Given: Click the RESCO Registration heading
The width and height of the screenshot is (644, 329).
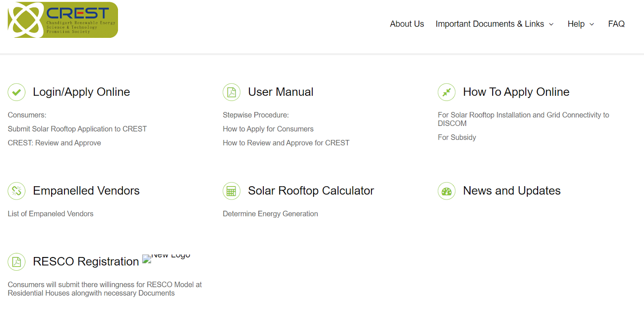Looking at the screenshot, I should (x=86, y=261).
